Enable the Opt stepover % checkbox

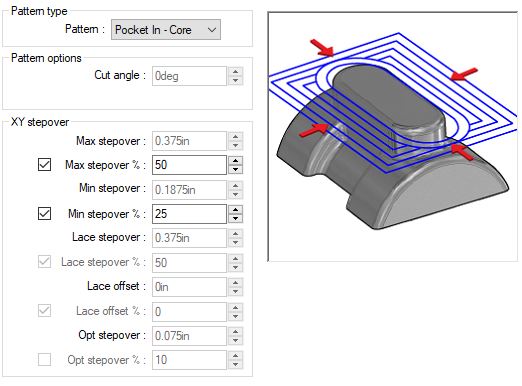pos(44,360)
